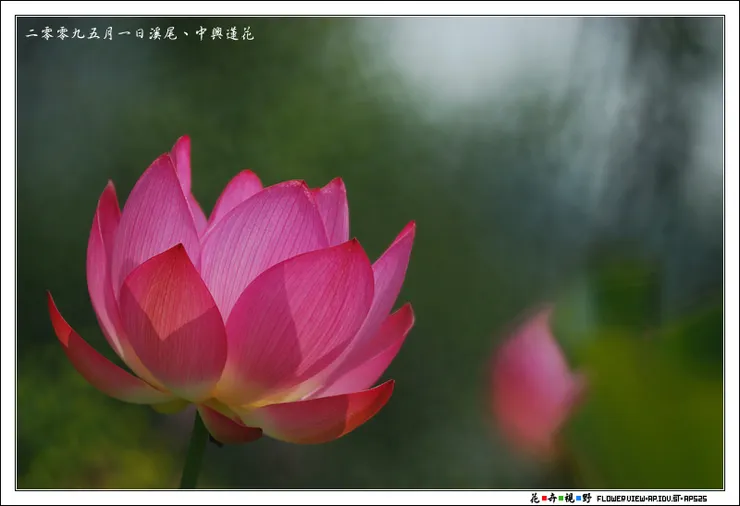
Task: Click the large pink lotus blossom in focus
Action: 231,290
